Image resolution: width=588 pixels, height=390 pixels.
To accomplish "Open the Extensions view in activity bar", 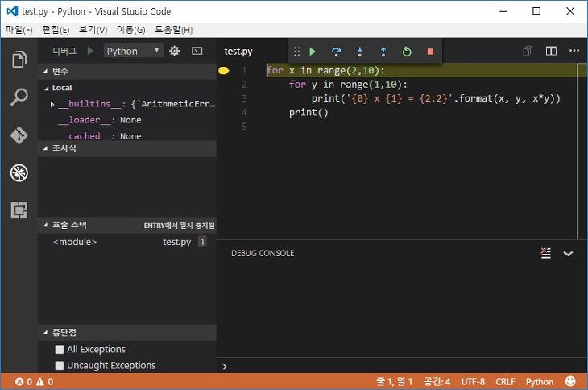I will pos(19,210).
